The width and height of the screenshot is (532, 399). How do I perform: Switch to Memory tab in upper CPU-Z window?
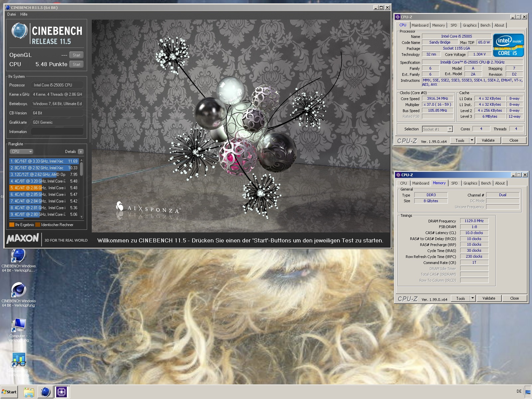(x=439, y=25)
